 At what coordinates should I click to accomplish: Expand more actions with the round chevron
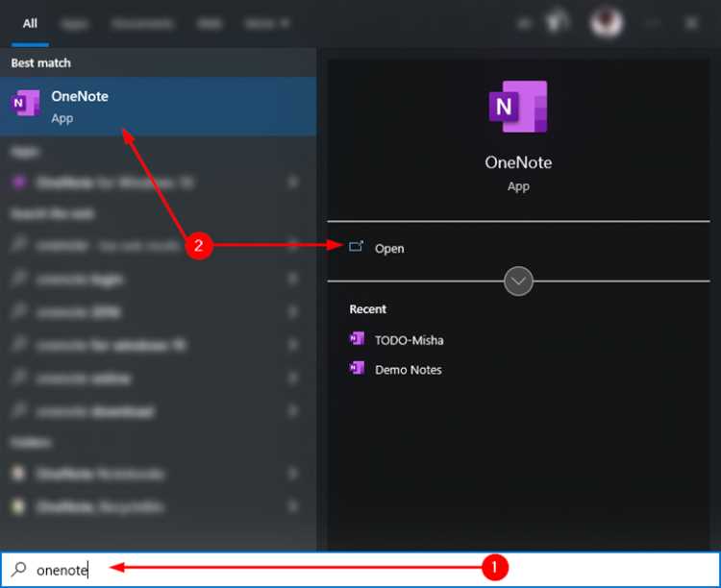tap(518, 281)
